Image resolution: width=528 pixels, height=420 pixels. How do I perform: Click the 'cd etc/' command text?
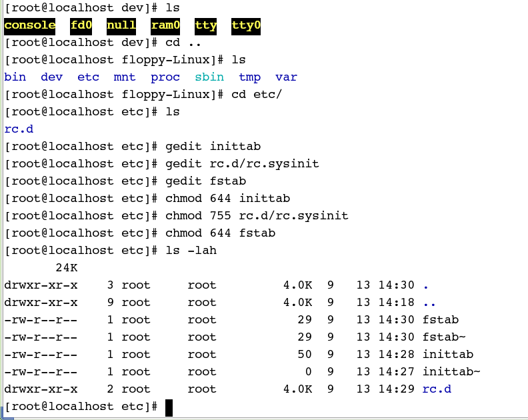(x=257, y=95)
